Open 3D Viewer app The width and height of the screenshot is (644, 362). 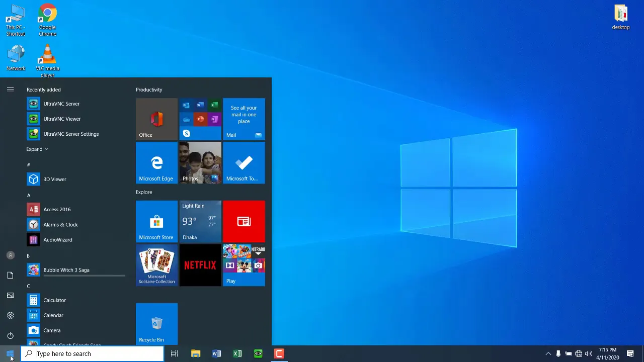[75, 179]
